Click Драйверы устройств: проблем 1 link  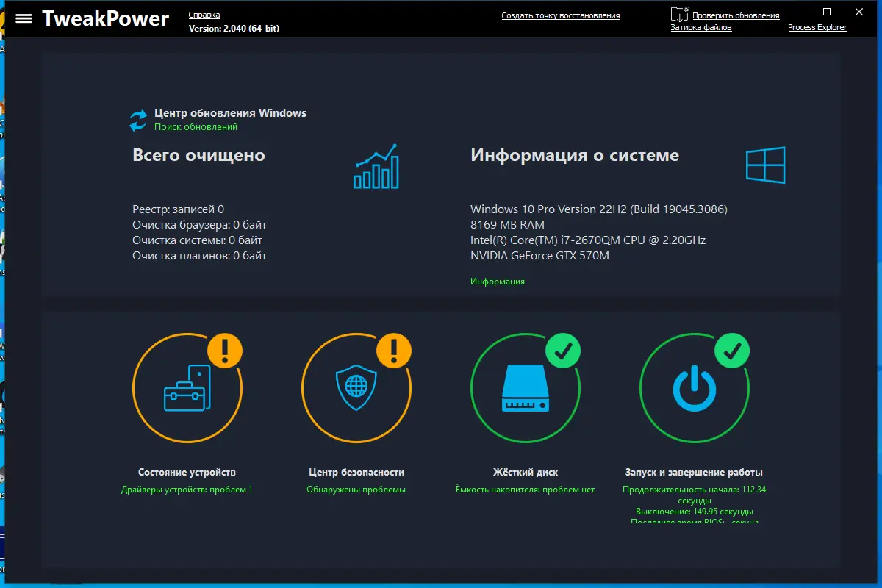(187, 490)
